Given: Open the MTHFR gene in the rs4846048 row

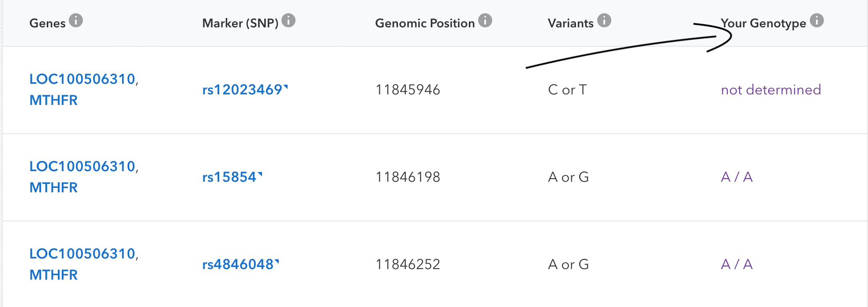Looking at the screenshot, I should [53, 275].
